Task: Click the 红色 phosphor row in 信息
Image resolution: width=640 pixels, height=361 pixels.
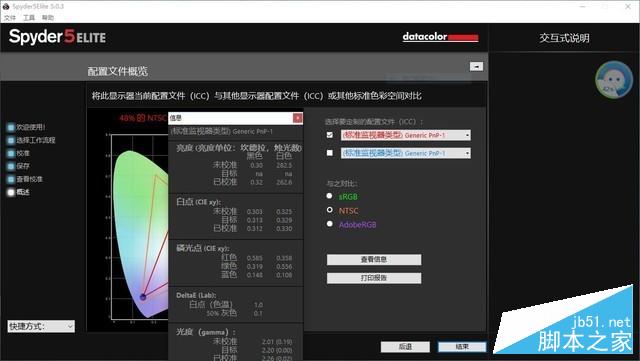Action: click(257, 258)
